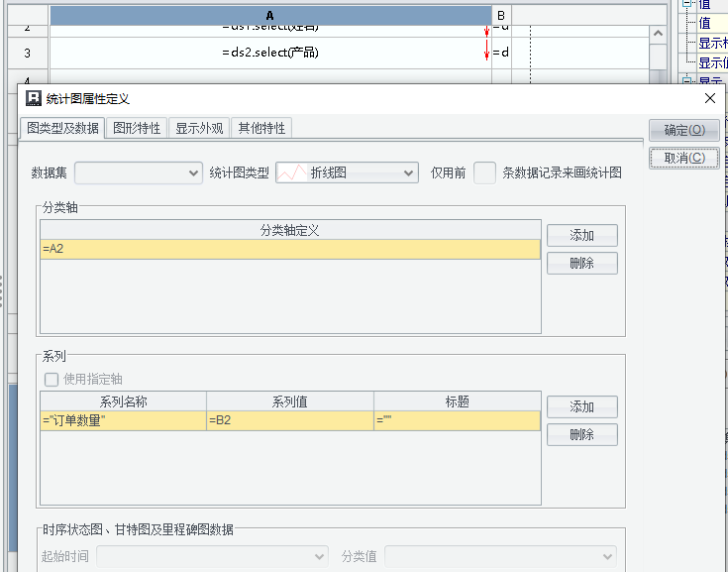Click the 统计图属性定义 dialog title icon
The width and height of the screenshot is (728, 572).
[x=33, y=98]
